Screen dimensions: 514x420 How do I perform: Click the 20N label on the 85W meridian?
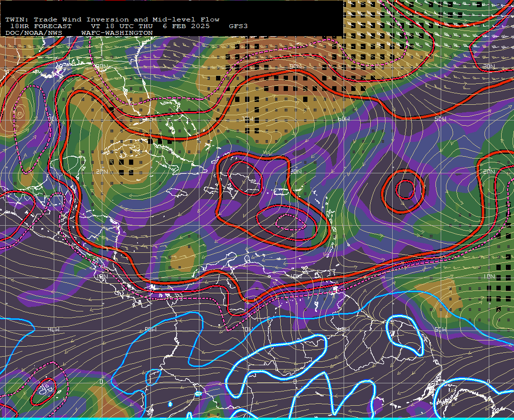[x=102, y=171]
